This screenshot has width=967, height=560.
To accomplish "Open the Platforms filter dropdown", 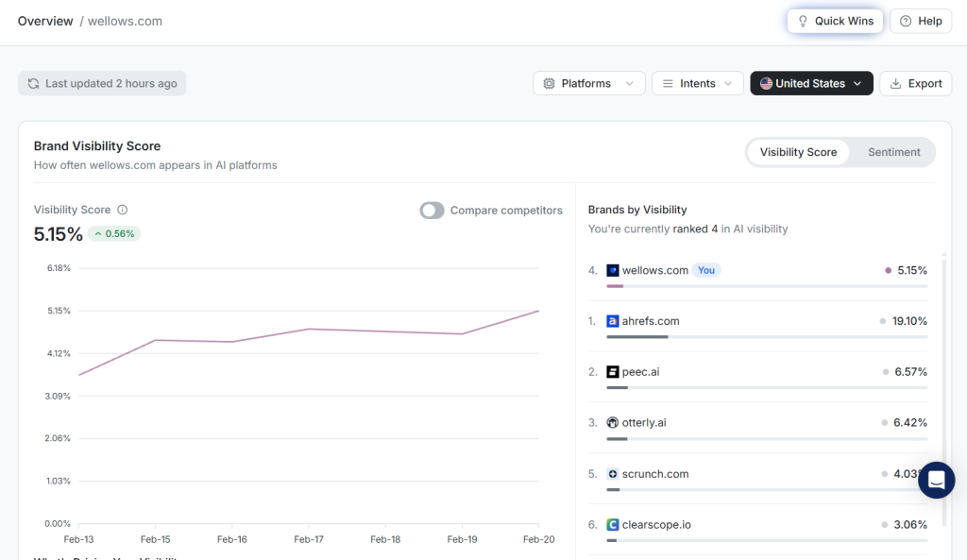I will (589, 83).
